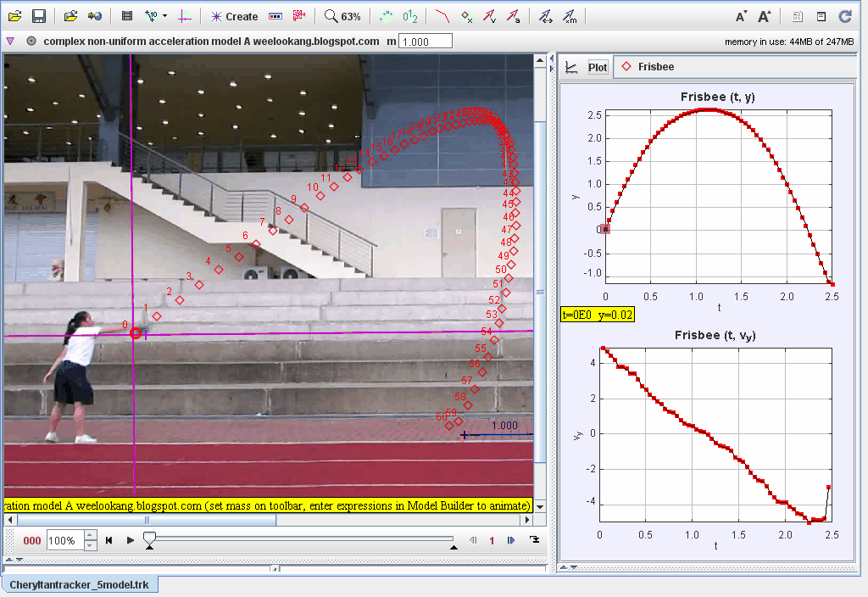The width and height of the screenshot is (868, 597).
Task: Open the Plot view tab
Action: [598, 67]
